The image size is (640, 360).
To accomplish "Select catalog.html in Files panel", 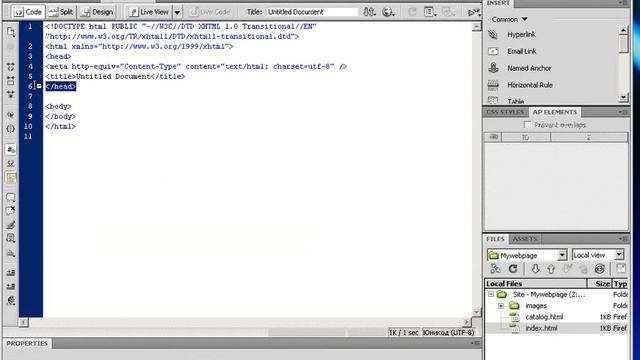I will (x=544, y=317).
